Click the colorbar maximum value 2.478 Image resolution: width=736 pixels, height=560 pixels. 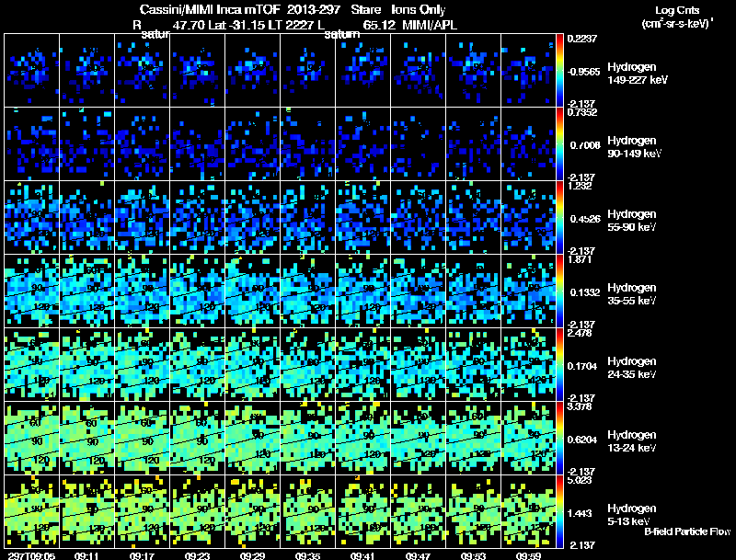pos(580,333)
